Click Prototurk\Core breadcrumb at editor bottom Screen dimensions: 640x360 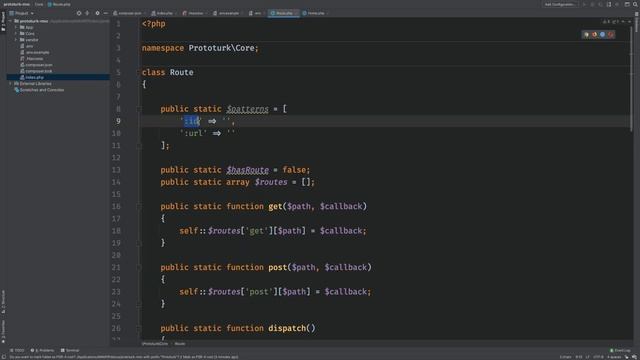155,344
